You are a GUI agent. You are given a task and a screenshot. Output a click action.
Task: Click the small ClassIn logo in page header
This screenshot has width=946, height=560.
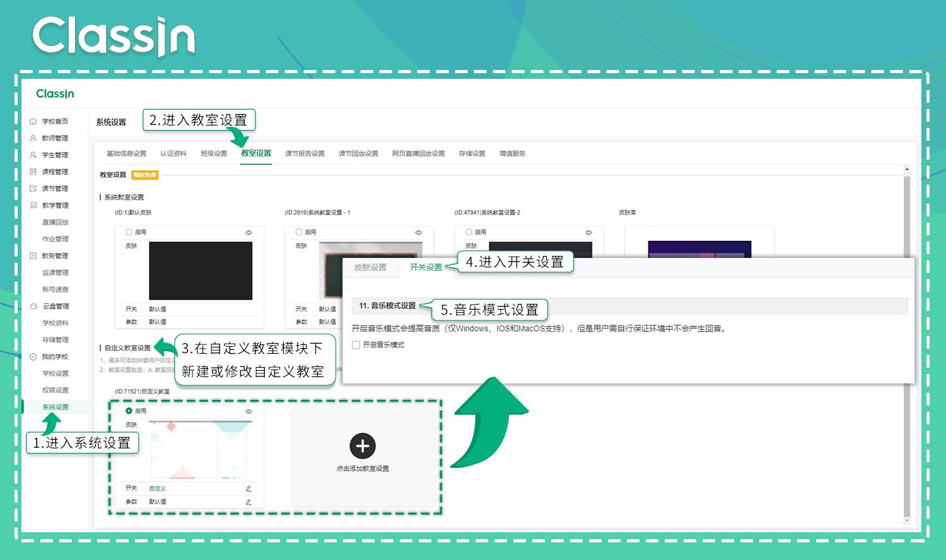coord(55,94)
